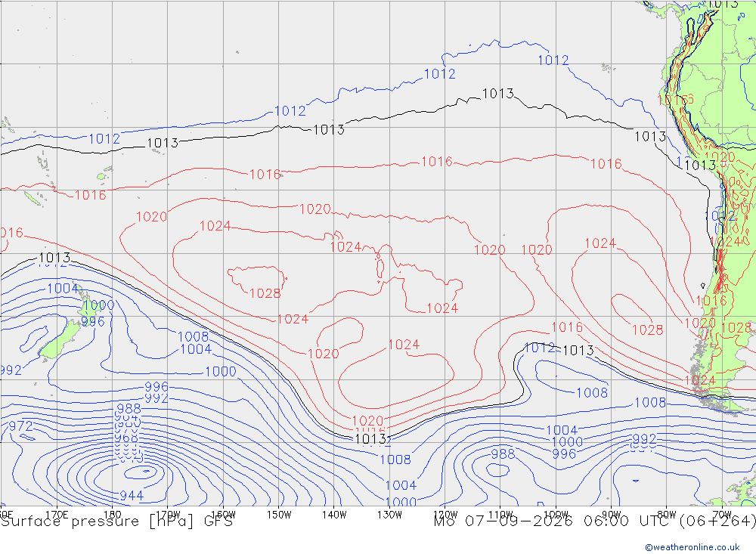The height and width of the screenshot is (554, 756).
Task: Click the blue 988 label south of 110W
Action: pyautogui.click(x=503, y=453)
